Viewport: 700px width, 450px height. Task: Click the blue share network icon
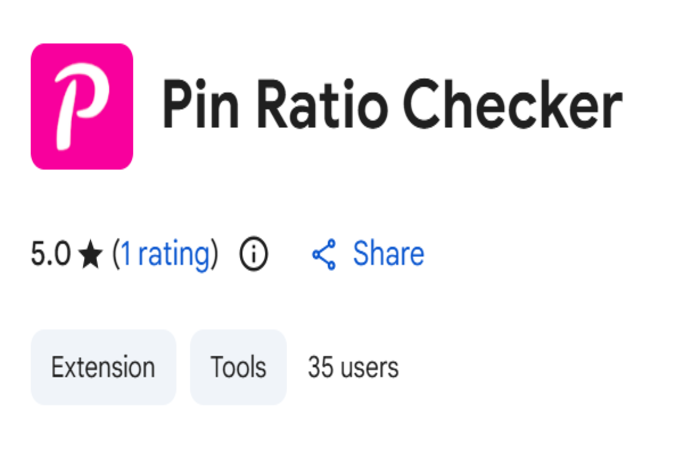(324, 255)
